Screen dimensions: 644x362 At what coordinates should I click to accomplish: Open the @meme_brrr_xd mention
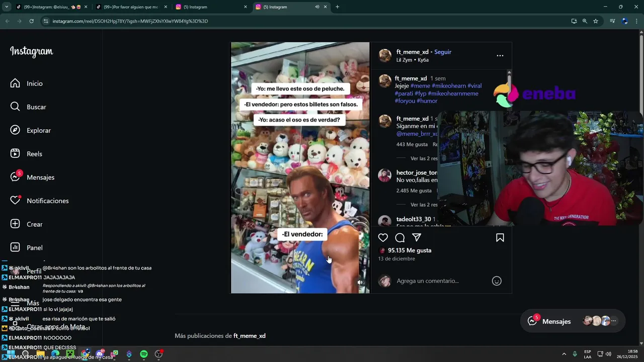pyautogui.click(x=417, y=134)
